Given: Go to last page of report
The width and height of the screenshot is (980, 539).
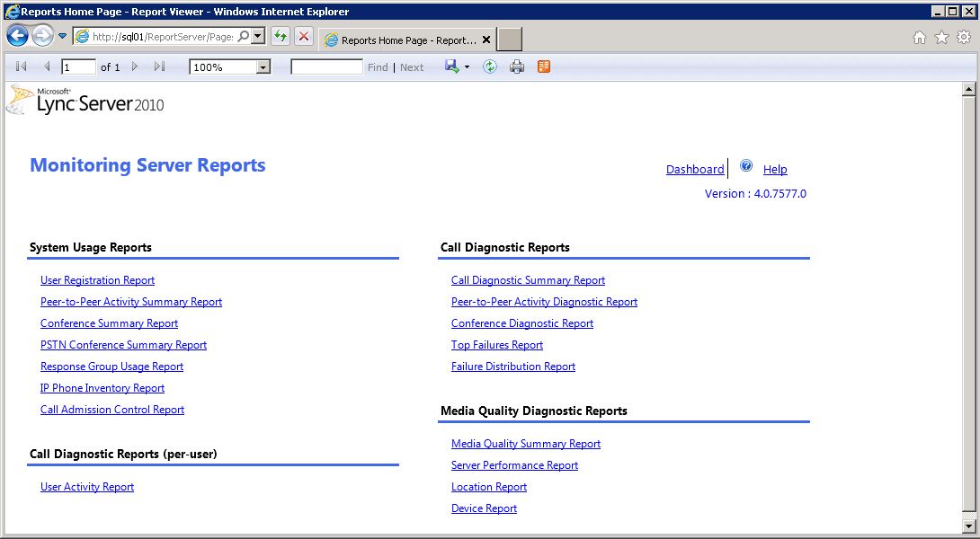Looking at the screenshot, I should pyautogui.click(x=159, y=66).
